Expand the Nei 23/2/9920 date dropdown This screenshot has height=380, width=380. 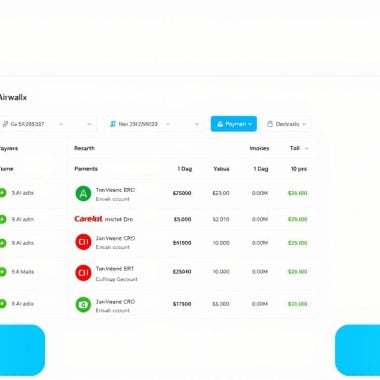pyautogui.click(x=153, y=124)
